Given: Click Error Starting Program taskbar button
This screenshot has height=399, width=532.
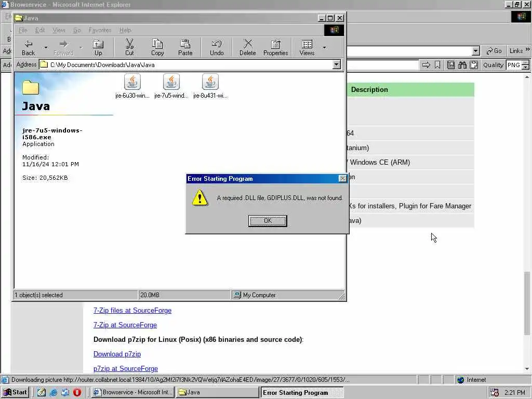Looking at the screenshot, I should tap(302, 393).
